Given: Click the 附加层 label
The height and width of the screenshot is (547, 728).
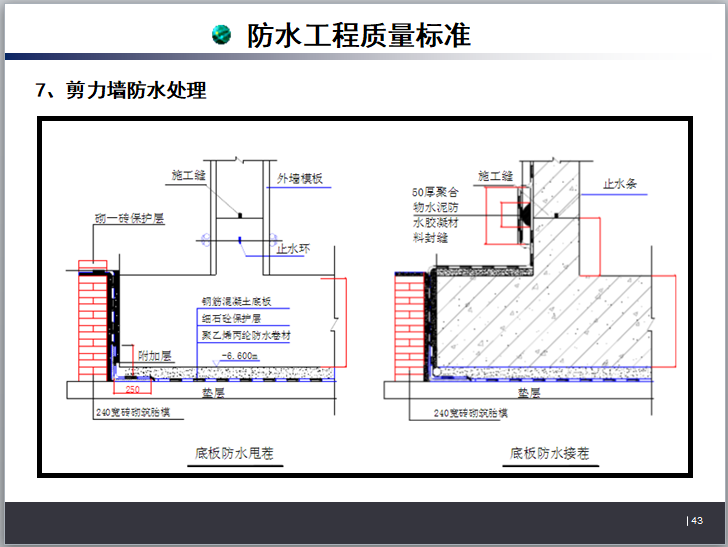Looking at the screenshot, I should coord(155,354).
